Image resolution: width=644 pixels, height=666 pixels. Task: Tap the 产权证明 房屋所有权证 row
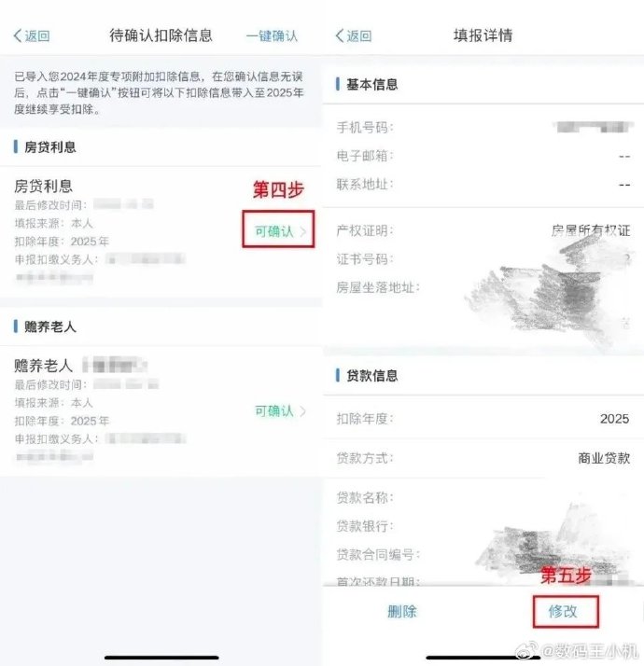click(x=483, y=230)
